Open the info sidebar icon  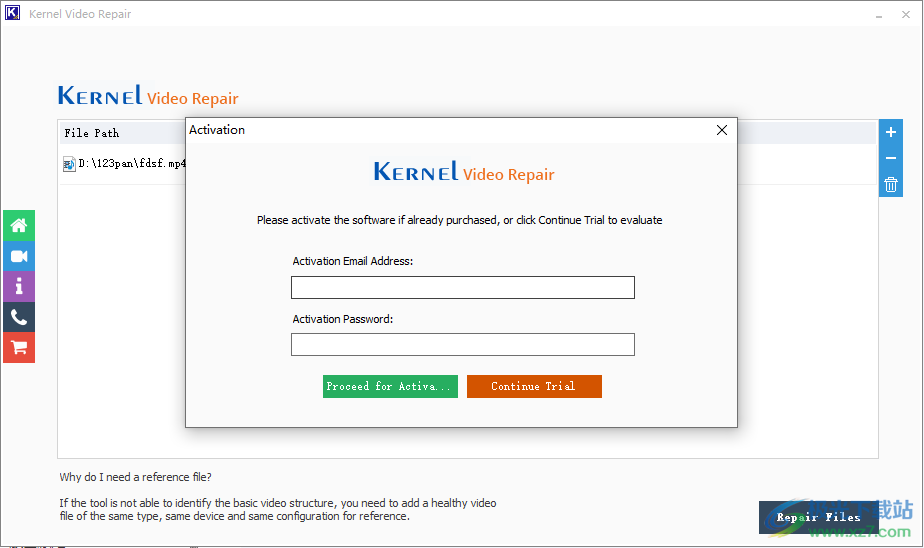pyautogui.click(x=19, y=287)
